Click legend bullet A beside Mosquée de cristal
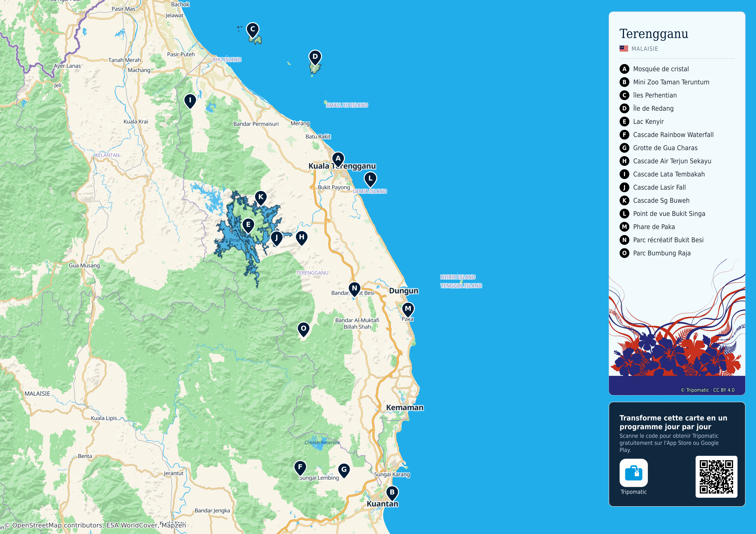Viewport: 756px width, 534px height. pyautogui.click(x=624, y=69)
